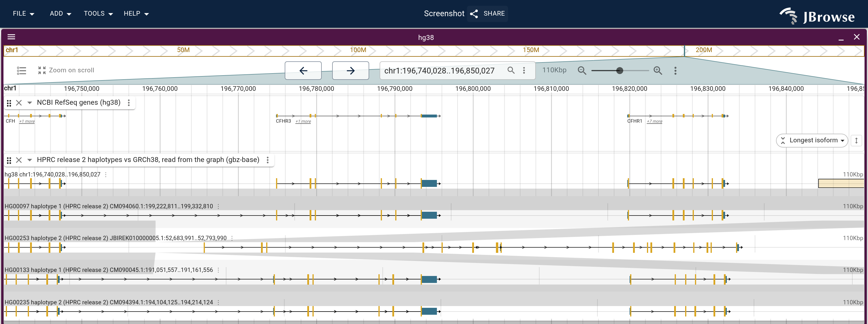Show the CFHR1 +7 more isoforms link
Screen dimensions: 868x324
[x=654, y=121]
